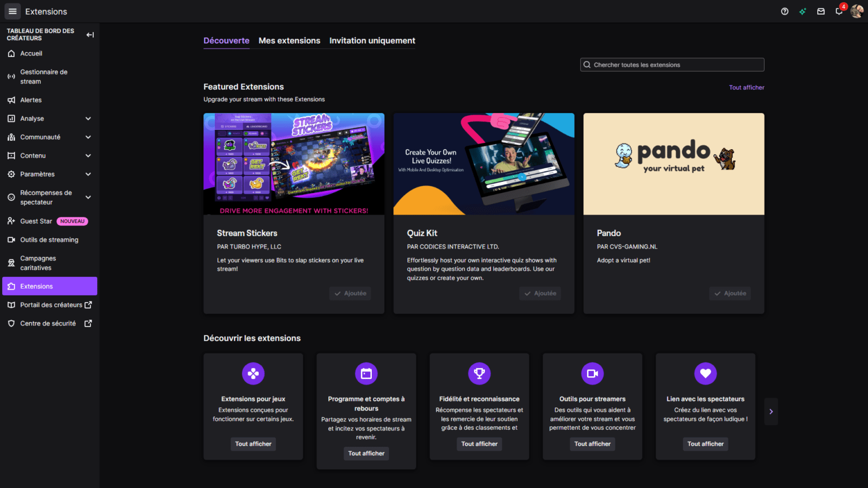The height and width of the screenshot is (488, 868).
Task: Click the Gestionnaire de stream broadcast icon
Action: tap(11, 77)
